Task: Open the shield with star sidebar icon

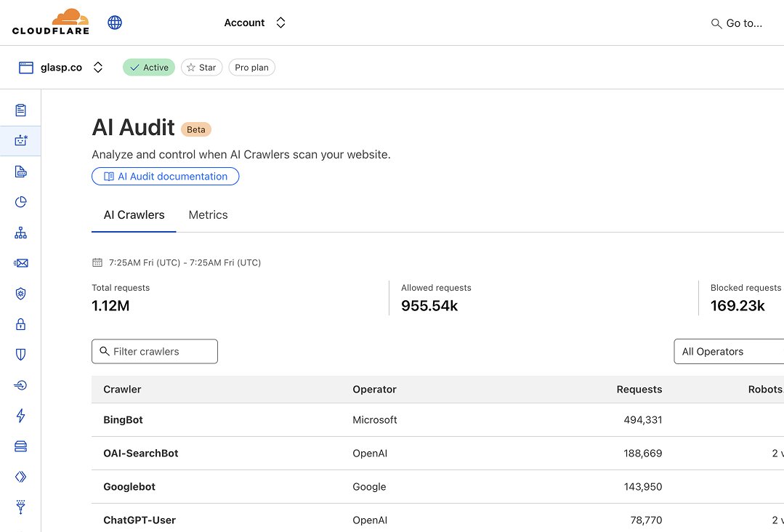Action: coord(20,294)
